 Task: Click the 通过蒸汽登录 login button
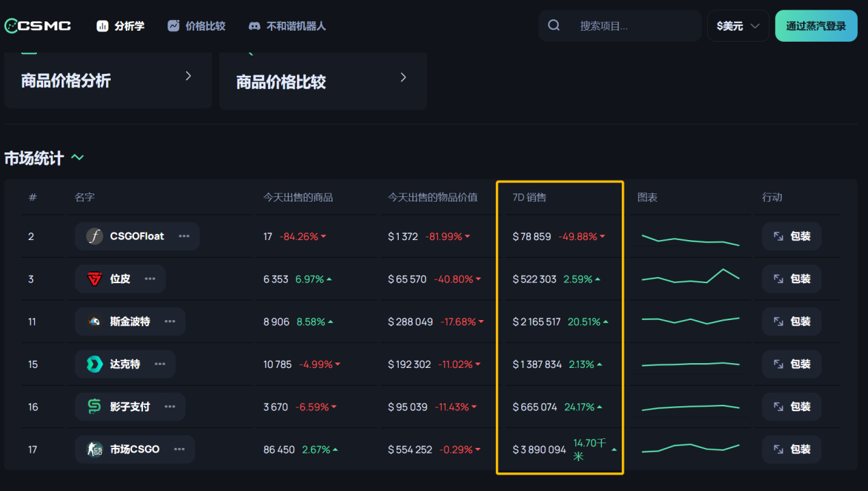point(816,26)
